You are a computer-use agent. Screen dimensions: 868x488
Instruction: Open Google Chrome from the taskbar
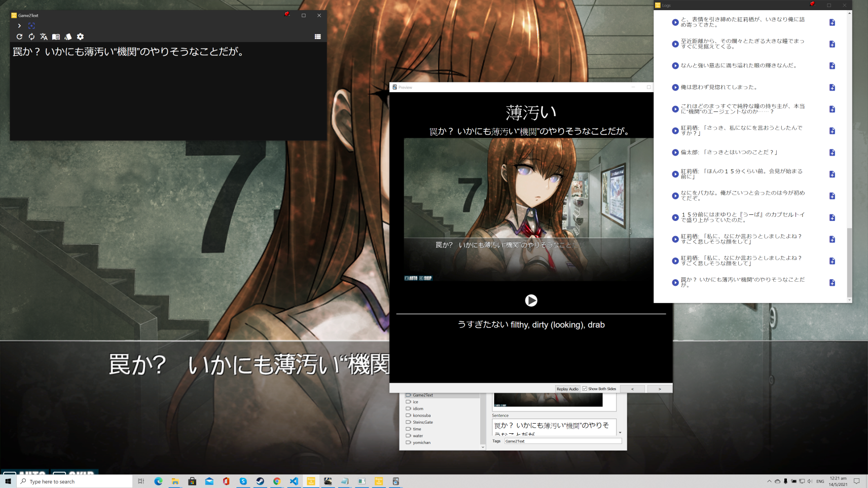pos(277,481)
